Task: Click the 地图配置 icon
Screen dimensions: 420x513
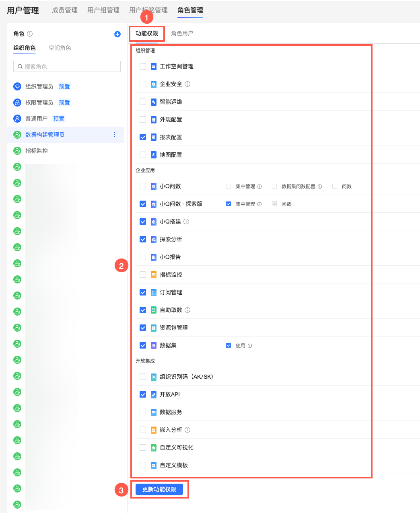Action: click(154, 155)
